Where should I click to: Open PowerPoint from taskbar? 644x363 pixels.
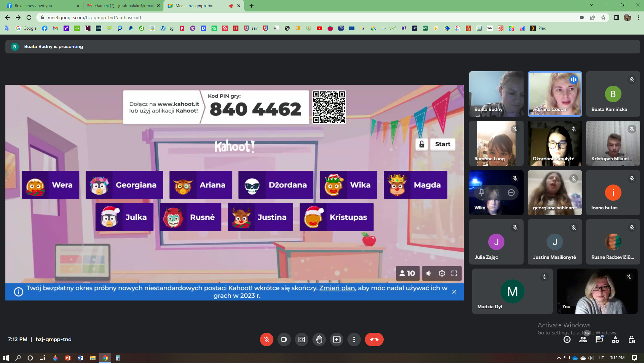coord(68,358)
